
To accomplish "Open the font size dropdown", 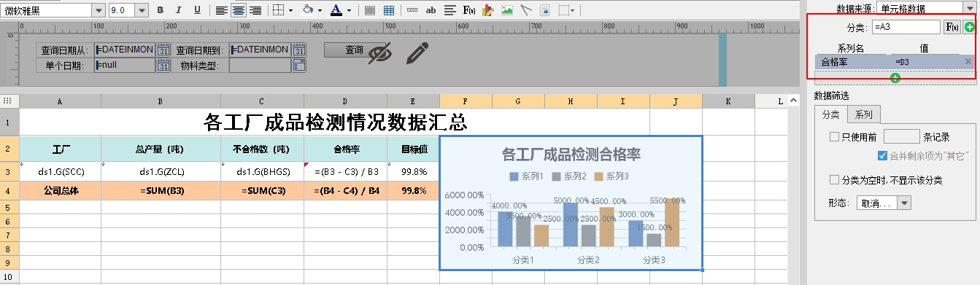I will tap(142, 10).
